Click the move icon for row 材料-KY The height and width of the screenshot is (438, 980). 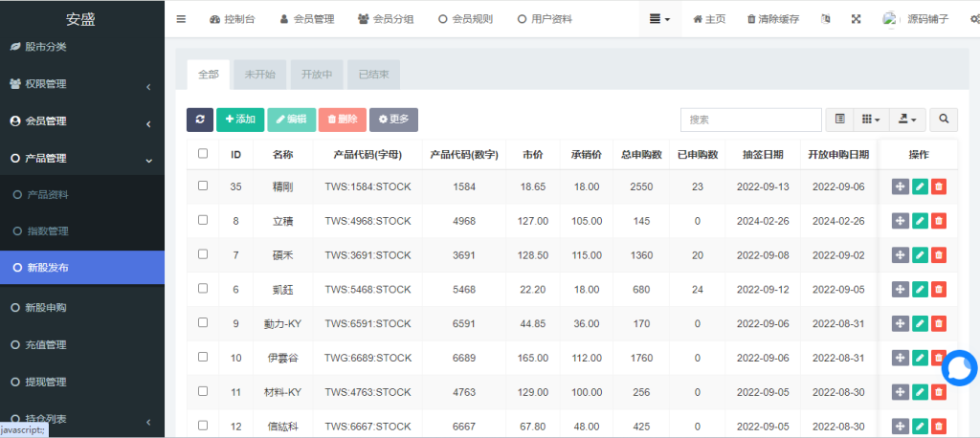point(900,392)
